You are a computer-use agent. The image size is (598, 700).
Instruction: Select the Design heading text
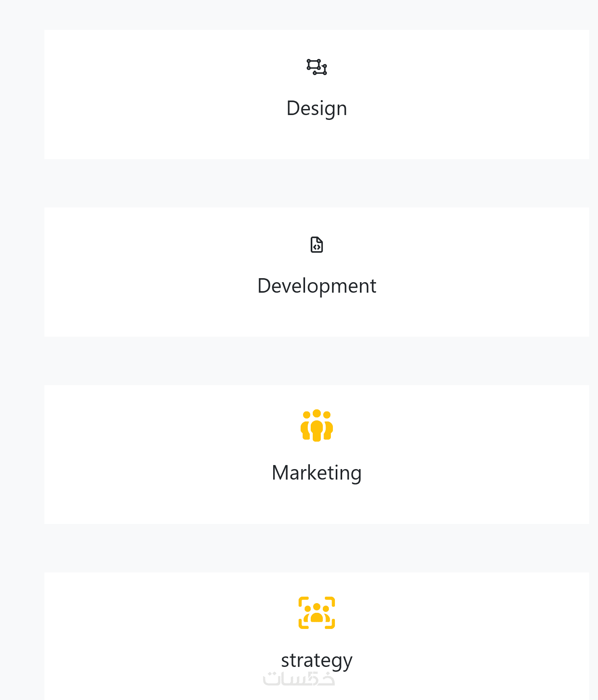317,108
